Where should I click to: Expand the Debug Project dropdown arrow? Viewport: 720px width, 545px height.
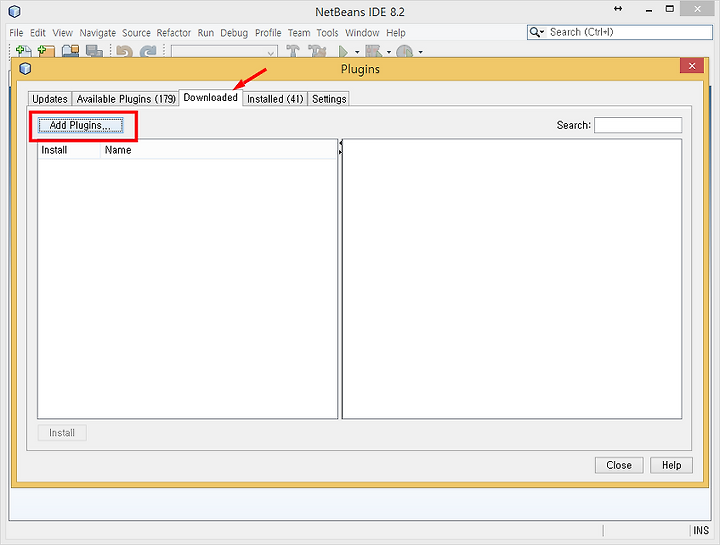[389, 52]
